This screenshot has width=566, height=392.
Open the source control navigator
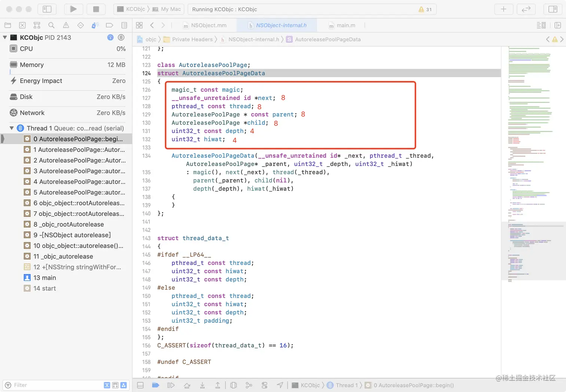[x=22, y=25]
